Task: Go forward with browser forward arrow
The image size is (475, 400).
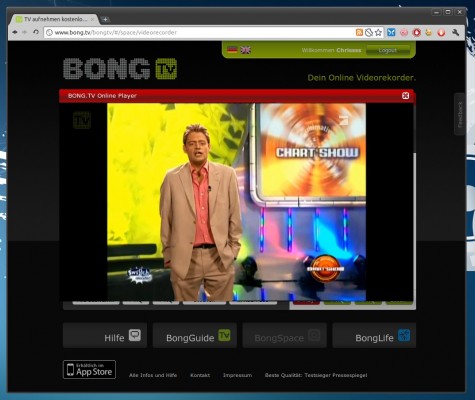Action: coord(25,32)
